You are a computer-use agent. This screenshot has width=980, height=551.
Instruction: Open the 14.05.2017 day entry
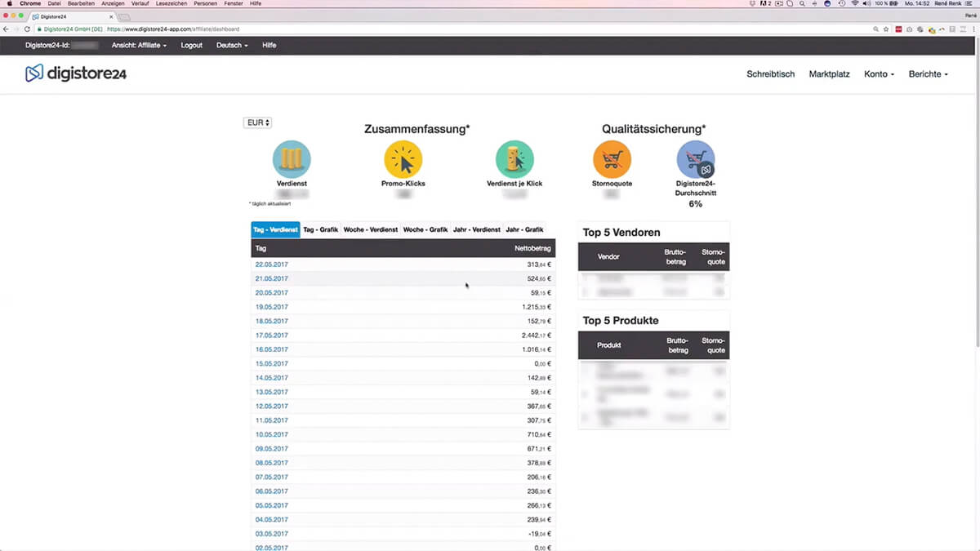pyautogui.click(x=272, y=378)
